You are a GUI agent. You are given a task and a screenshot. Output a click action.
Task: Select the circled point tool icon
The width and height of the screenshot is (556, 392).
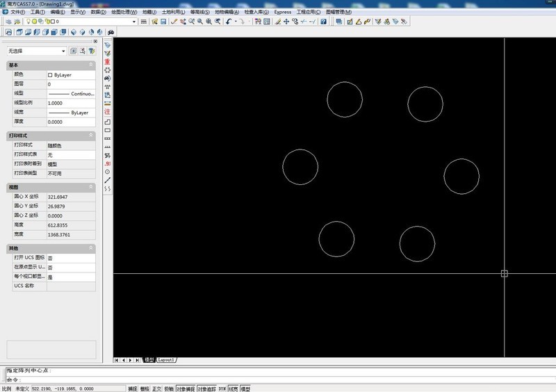108,172
